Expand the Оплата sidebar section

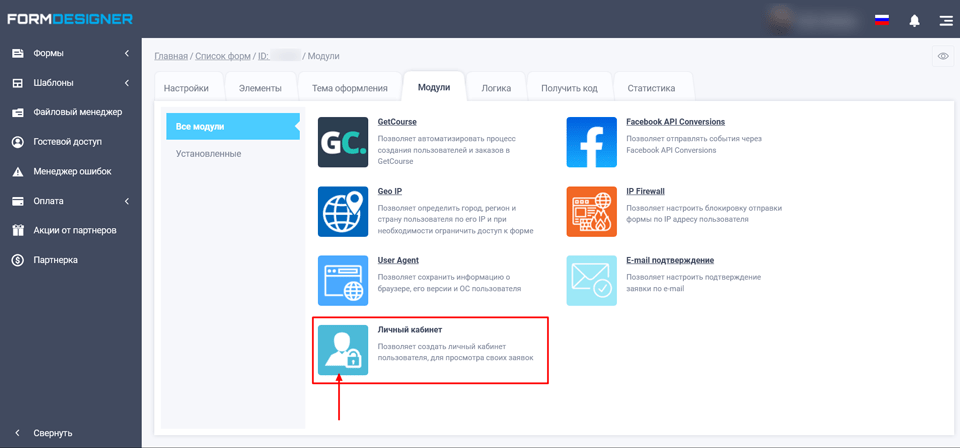click(70, 201)
